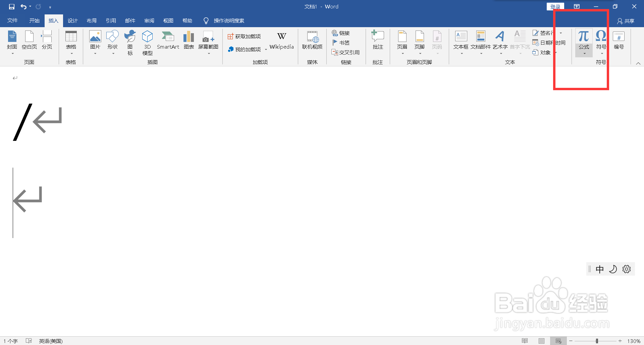Switch to the Home (开始) tab

34,21
